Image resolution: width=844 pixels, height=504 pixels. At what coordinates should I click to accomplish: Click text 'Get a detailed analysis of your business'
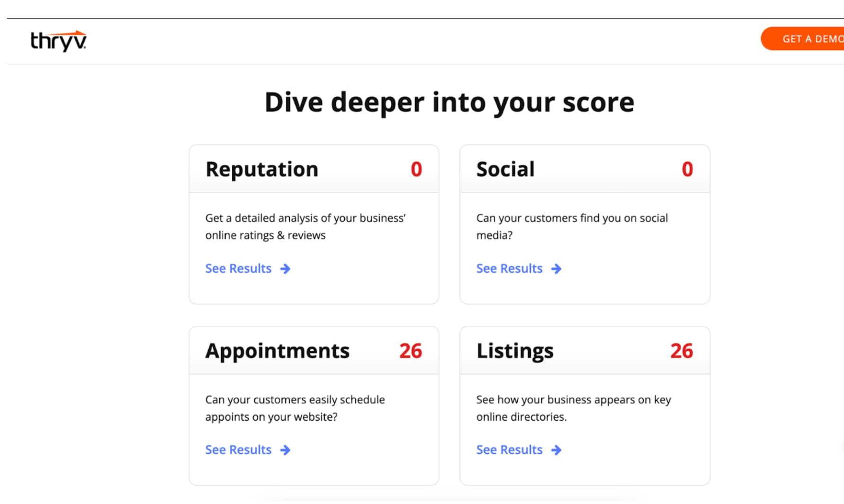tap(305, 218)
